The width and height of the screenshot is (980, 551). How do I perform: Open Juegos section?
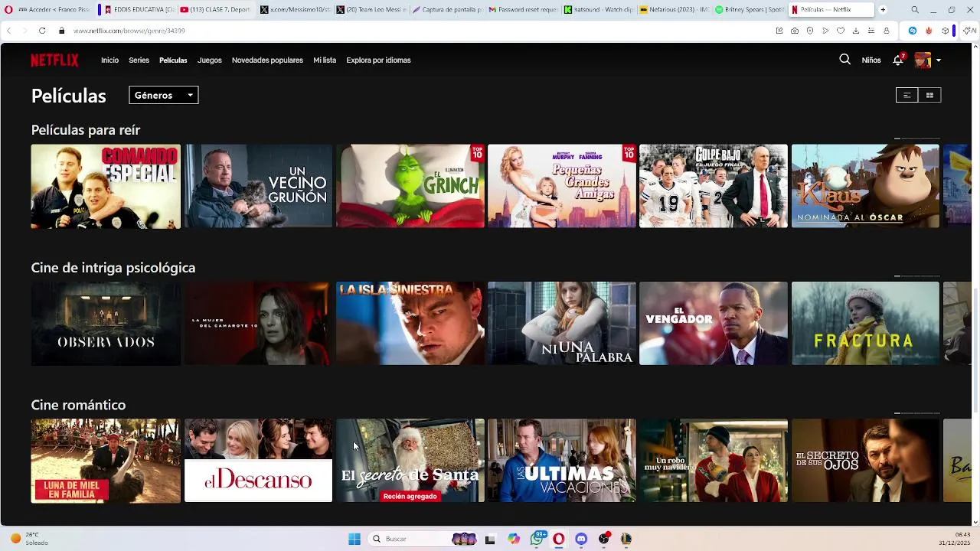(x=209, y=60)
